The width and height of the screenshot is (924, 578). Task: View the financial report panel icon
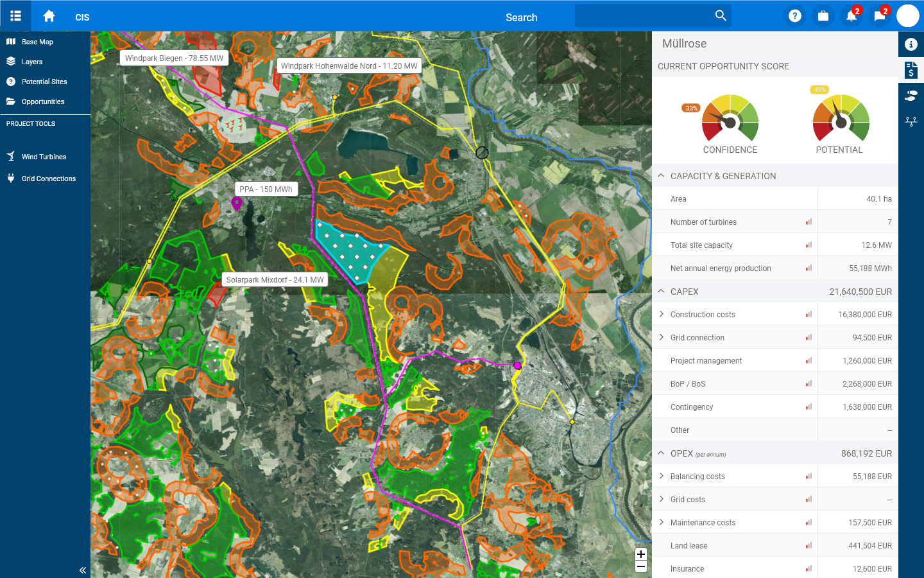coord(911,70)
